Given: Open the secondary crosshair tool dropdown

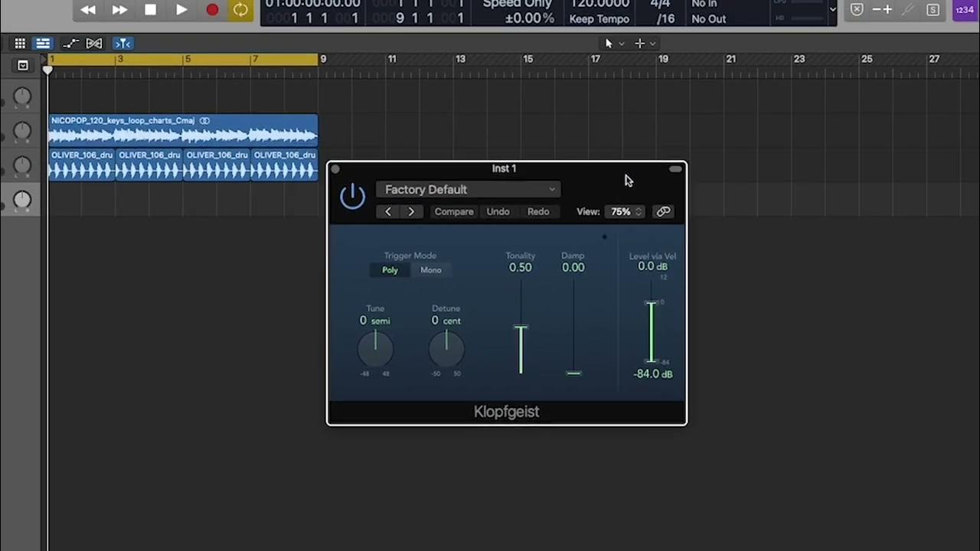Looking at the screenshot, I should click(645, 44).
